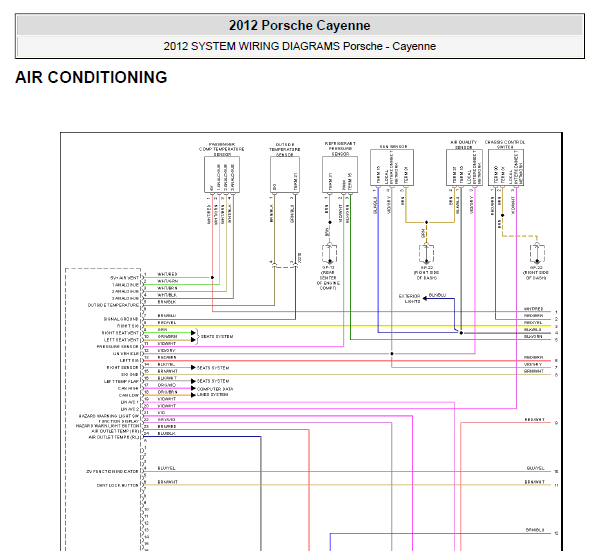
Task: Click the "2012 Porsche Cayenne" title
Action: [x=300, y=25]
